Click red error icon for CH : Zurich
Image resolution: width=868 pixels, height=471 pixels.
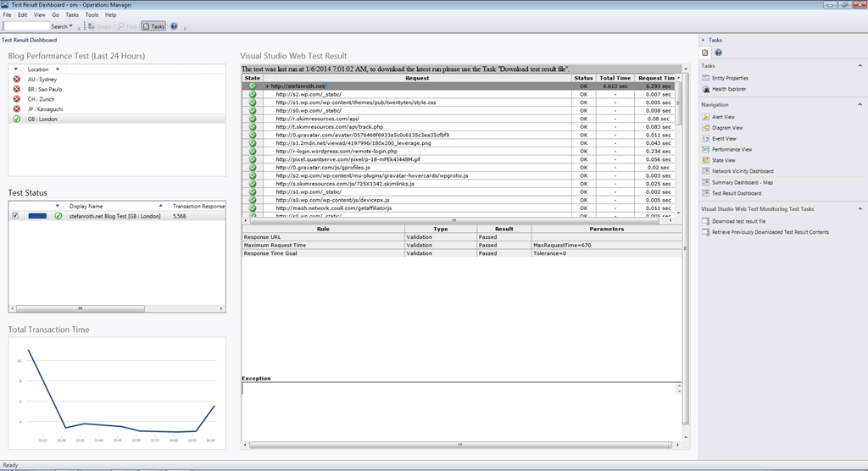[17, 99]
